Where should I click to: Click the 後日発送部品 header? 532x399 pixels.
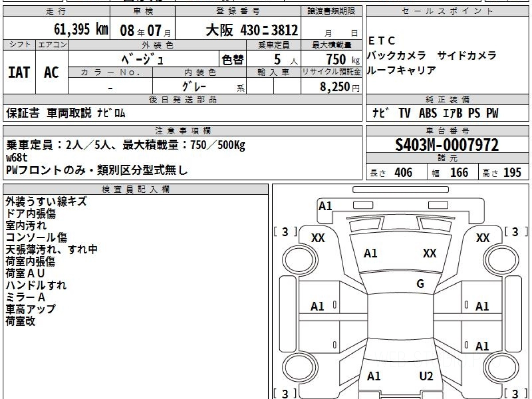tap(183, 99)
